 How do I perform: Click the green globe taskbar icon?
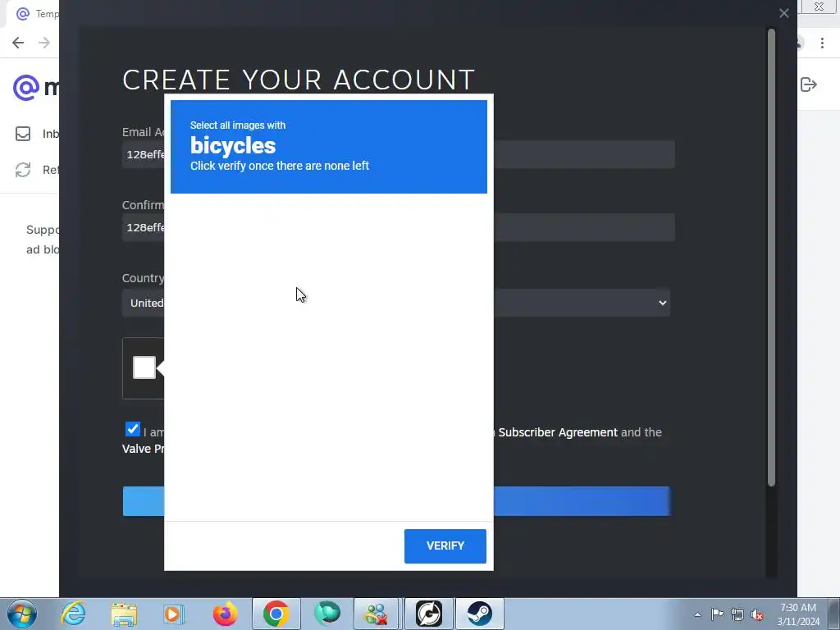pyautogui.click(x=326, y=614)
